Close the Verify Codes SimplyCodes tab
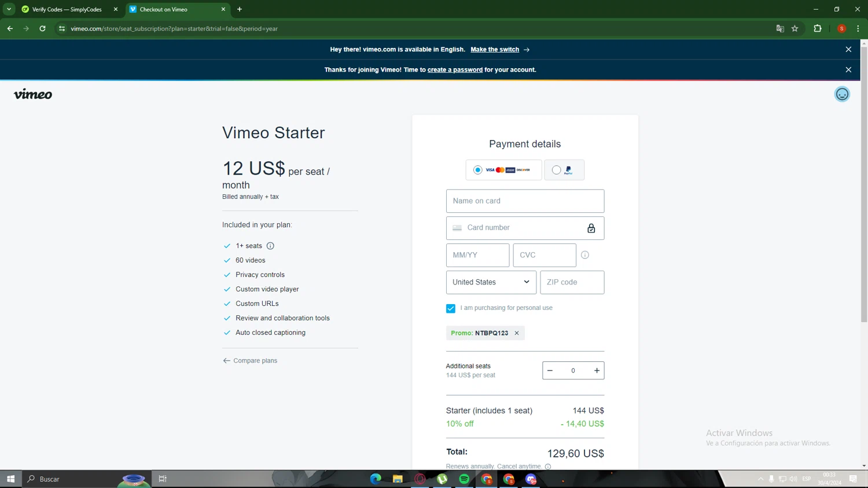 point(116,9)
